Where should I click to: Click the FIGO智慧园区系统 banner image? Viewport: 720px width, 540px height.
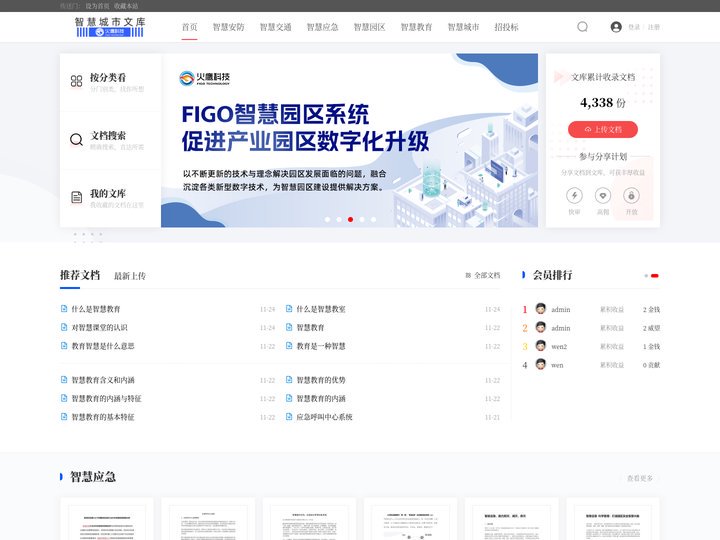(x=349, y=140)
